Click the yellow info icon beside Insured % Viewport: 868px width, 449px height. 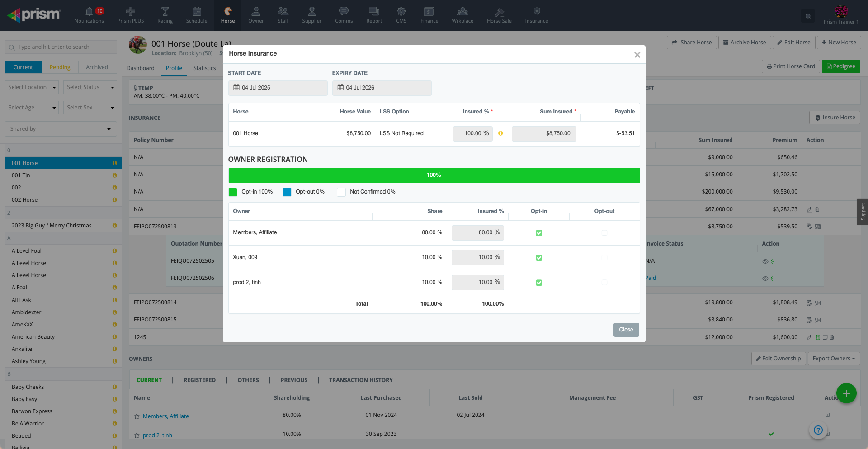point(500,133)
